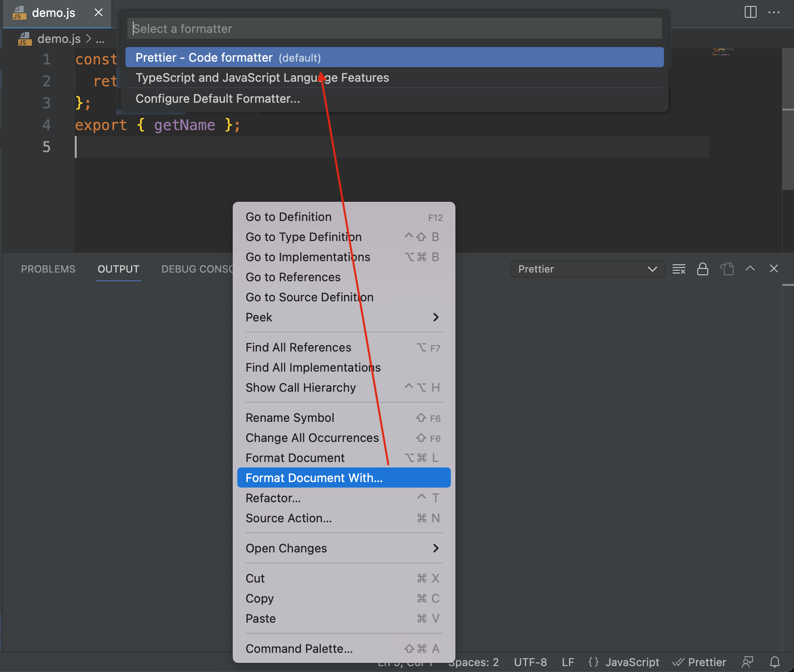Select Cut from context menu

[344, 579]
